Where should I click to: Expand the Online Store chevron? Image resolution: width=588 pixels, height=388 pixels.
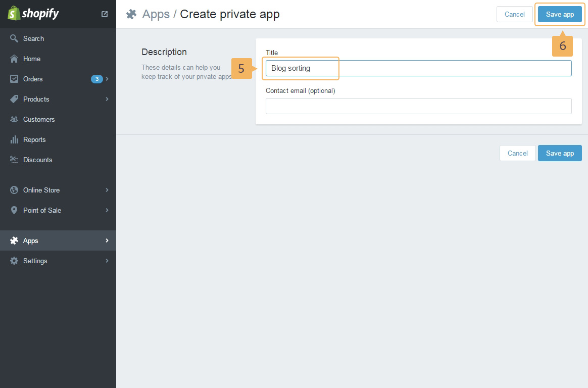coord(107,190)
